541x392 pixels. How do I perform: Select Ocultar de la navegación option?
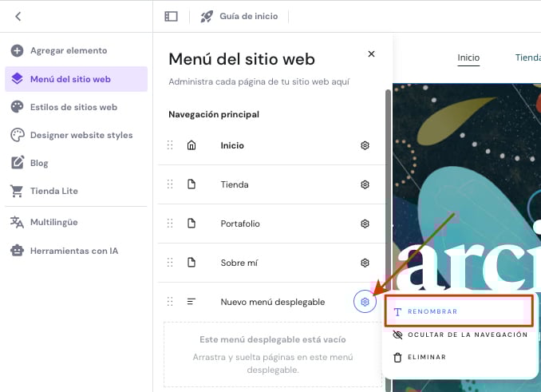pyautogui.click(x=467, y=335)
